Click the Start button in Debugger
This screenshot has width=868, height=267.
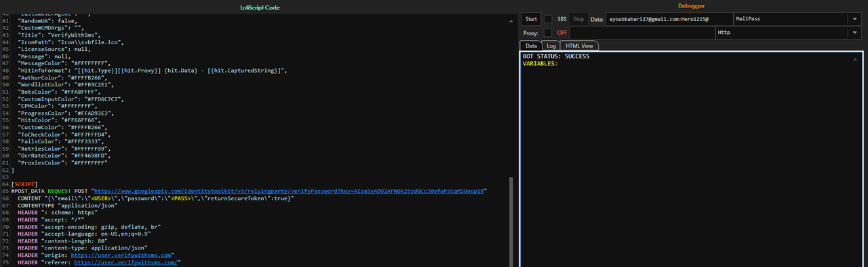(x=532, y=19)
